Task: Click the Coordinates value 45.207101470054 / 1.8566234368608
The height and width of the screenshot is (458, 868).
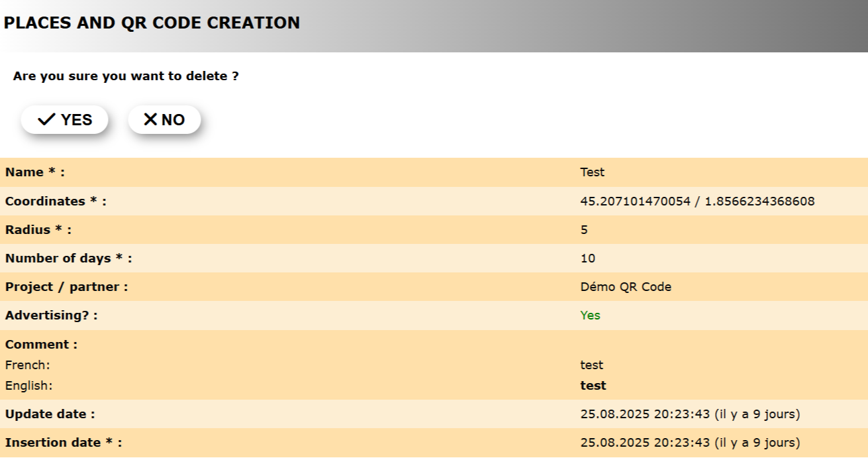Action: (x=697, y=201)
